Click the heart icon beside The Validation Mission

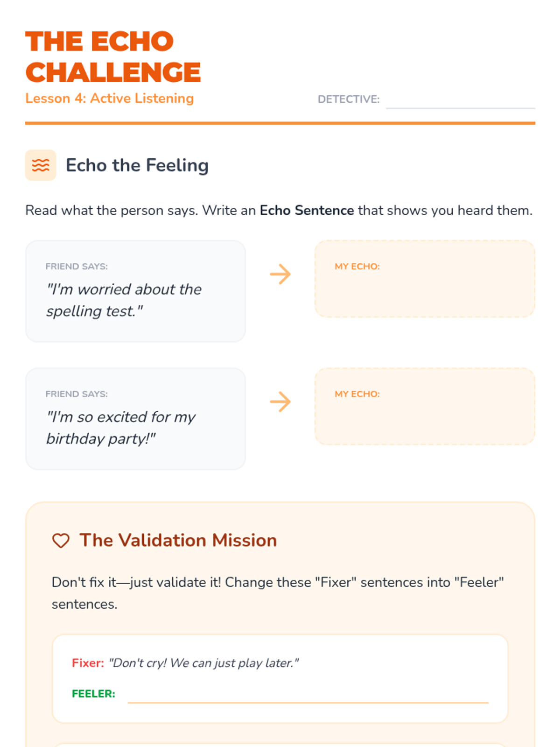pos(61,541)
